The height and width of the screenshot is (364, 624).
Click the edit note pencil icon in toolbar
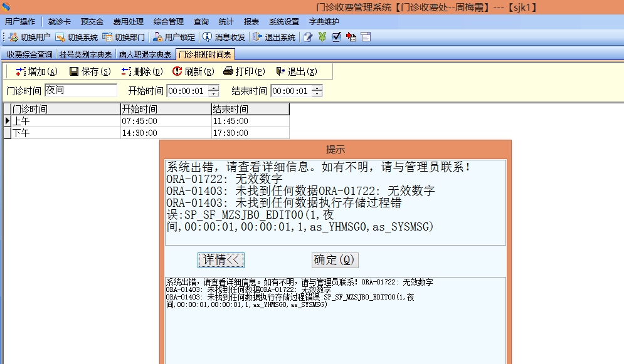(x=308, y=38)
